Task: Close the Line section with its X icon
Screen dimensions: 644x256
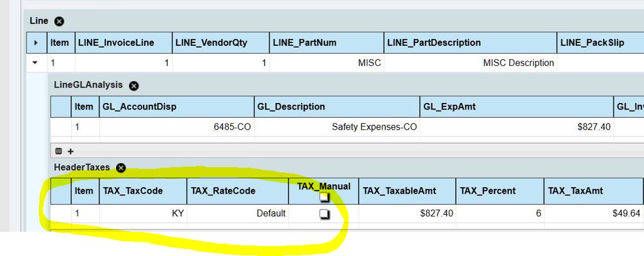Action: [59, 21]
